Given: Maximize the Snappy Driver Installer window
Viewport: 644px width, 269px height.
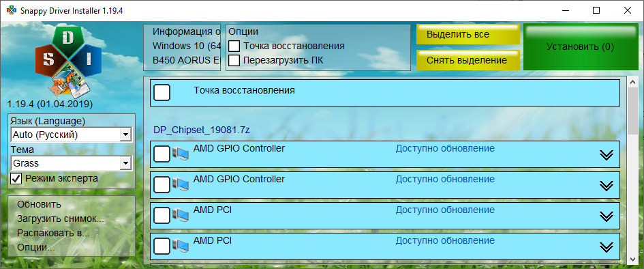Looking at the screenshot, I should click(x=596, y=10).
